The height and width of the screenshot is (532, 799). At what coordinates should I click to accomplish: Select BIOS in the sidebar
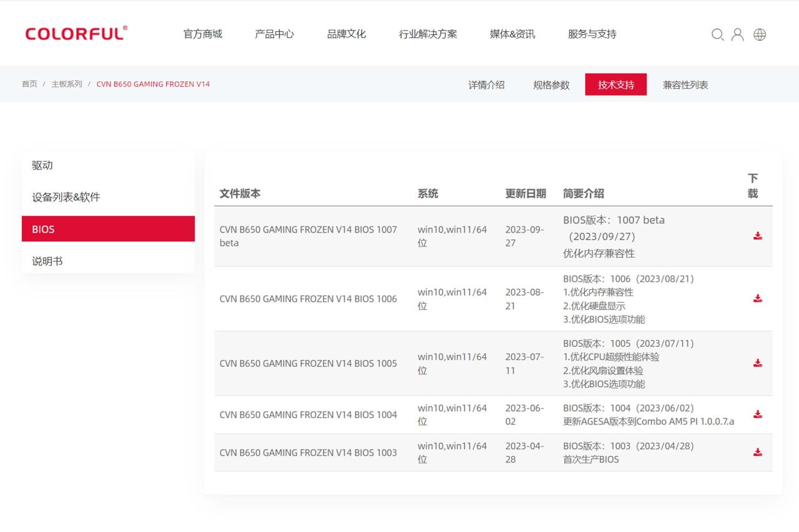[x=108, y=229]
